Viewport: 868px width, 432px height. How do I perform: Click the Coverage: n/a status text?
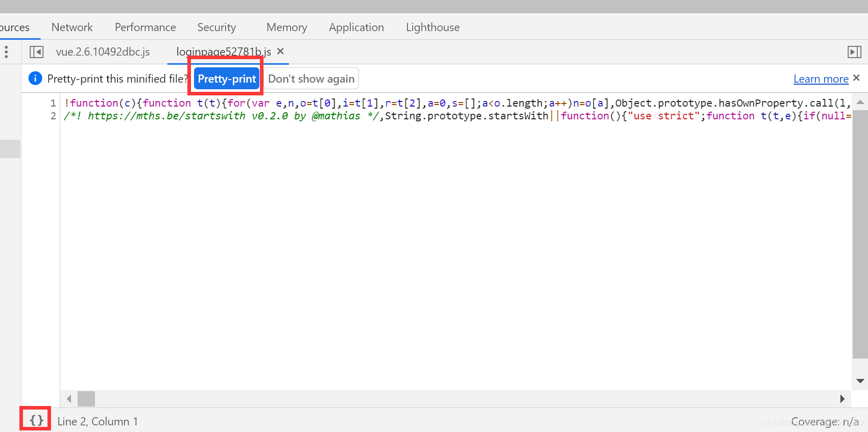coord(825,421)
